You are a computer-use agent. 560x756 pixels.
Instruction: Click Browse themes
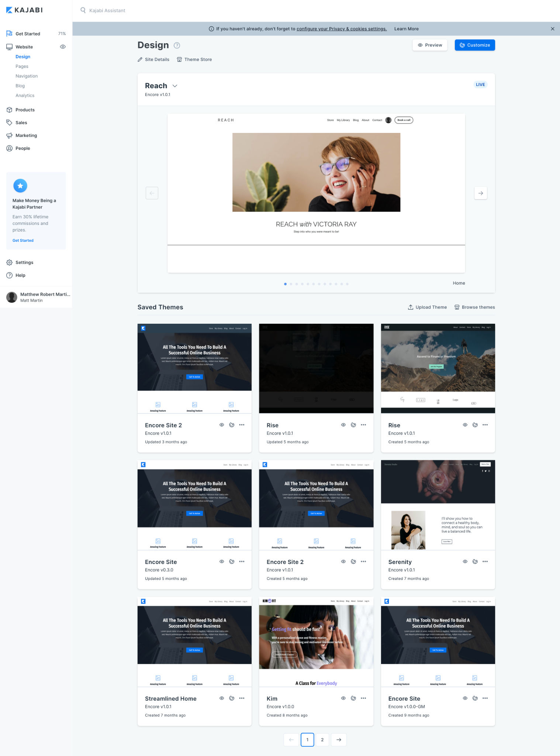pos(475,307)
